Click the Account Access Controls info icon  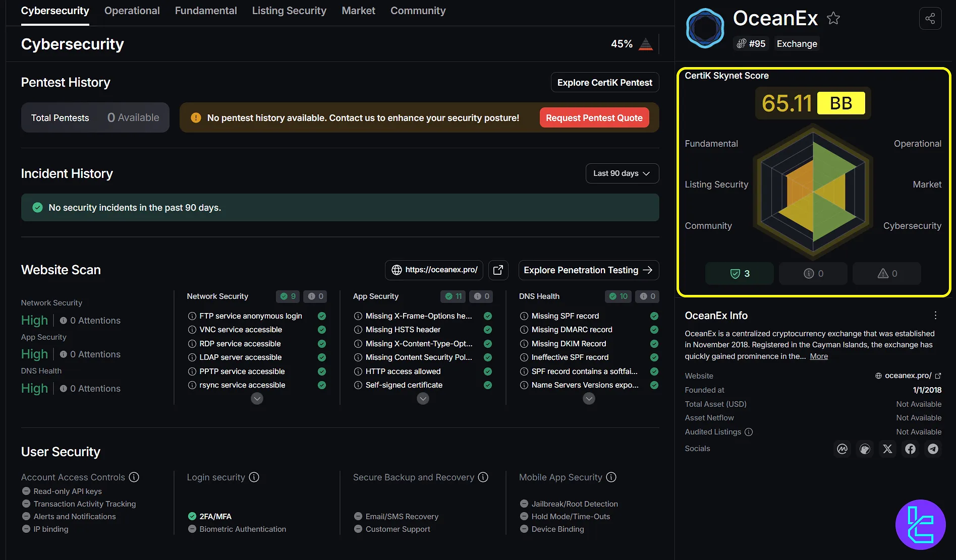click(134, 477)
